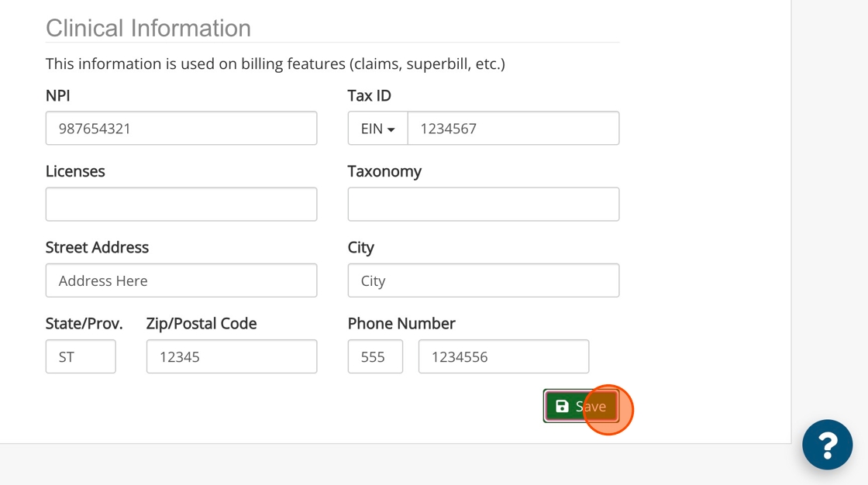Viewport: 868px width, 485px height.
Task: Select the State/Prov. input box
Action: (81, 356)
